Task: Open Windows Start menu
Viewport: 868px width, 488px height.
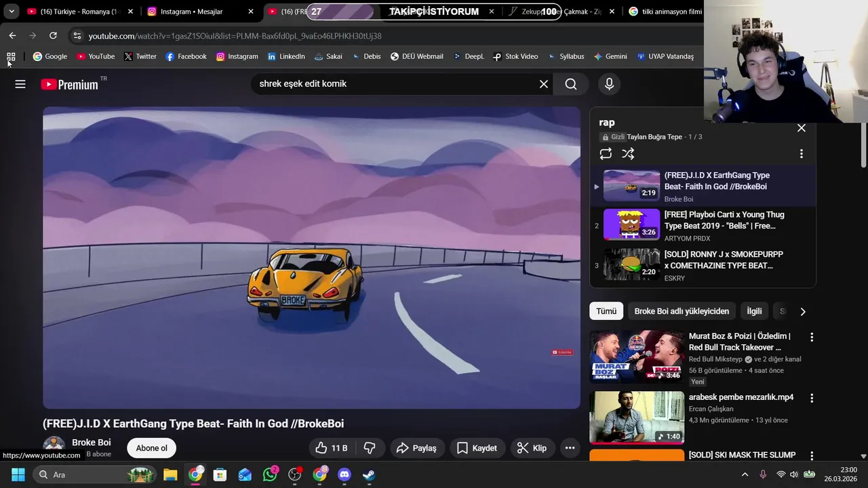Action: [x=18, y=474]
